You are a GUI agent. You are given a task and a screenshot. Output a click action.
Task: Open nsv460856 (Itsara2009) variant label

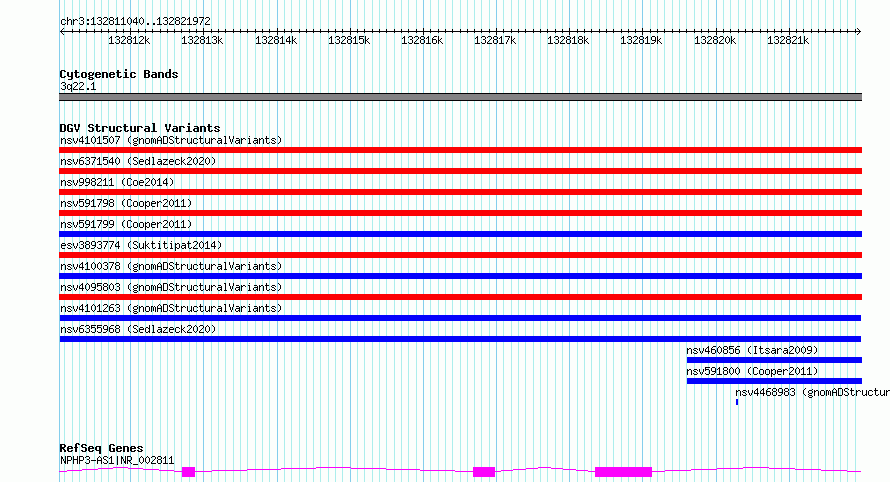752,350
